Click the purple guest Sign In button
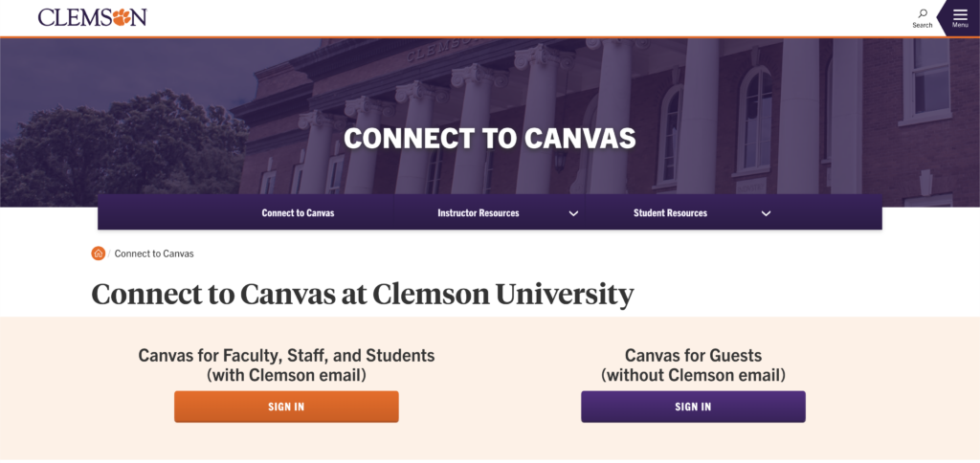 coord(693,407)
